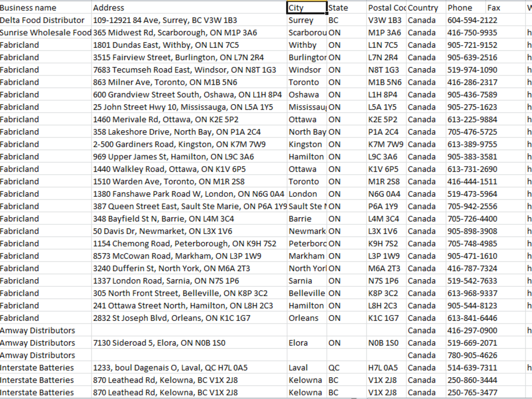Select Sunrise Wholesale Food business name cell
532x399 pixels.
45,32
